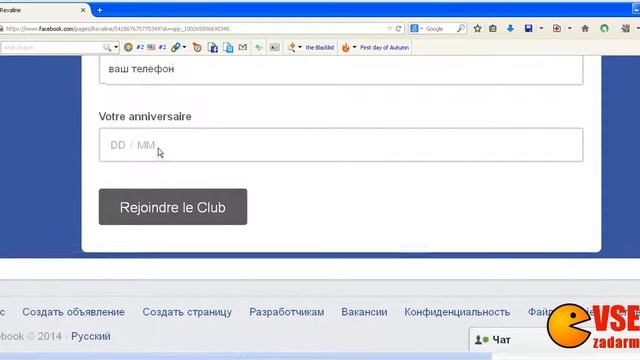Open downloads with the blue arrow icon
The image size is (640, 360).
510,29
